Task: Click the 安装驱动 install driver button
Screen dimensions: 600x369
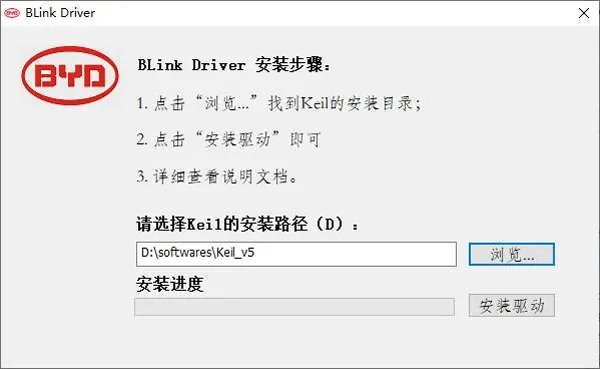Action: click(512, 305)
